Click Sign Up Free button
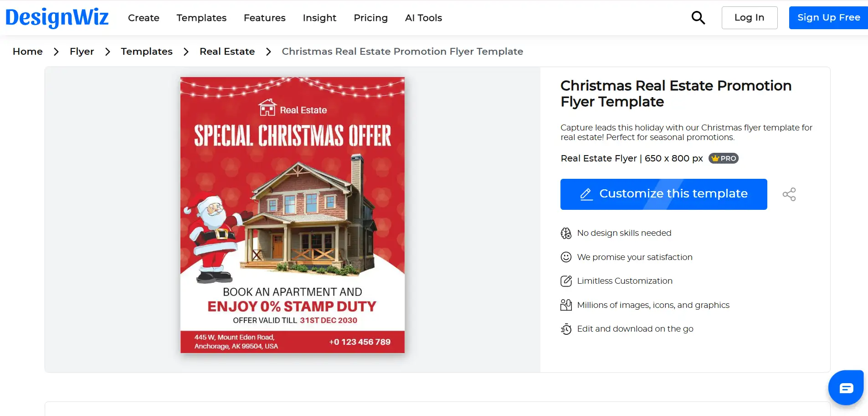The width and height of the screenshot is (868, 416). coord(828,18)
